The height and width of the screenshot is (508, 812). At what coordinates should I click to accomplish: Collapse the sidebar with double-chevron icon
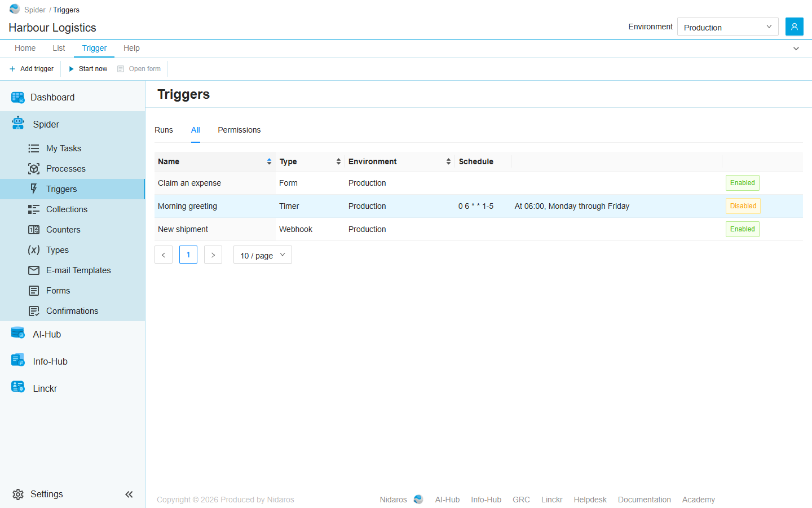point(129,494)
